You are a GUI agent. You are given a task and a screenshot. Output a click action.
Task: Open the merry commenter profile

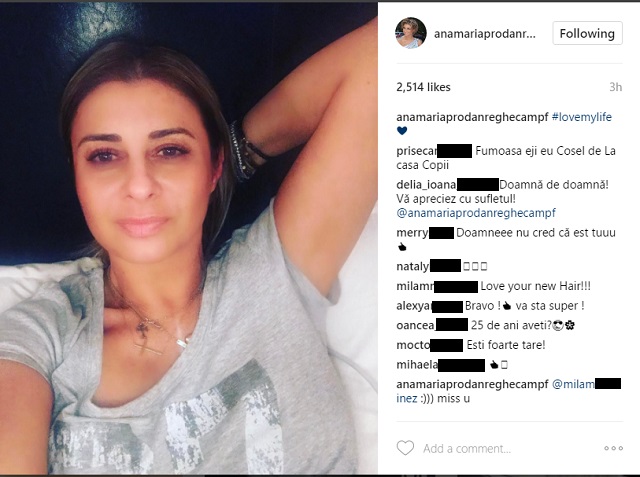point(425,233)
